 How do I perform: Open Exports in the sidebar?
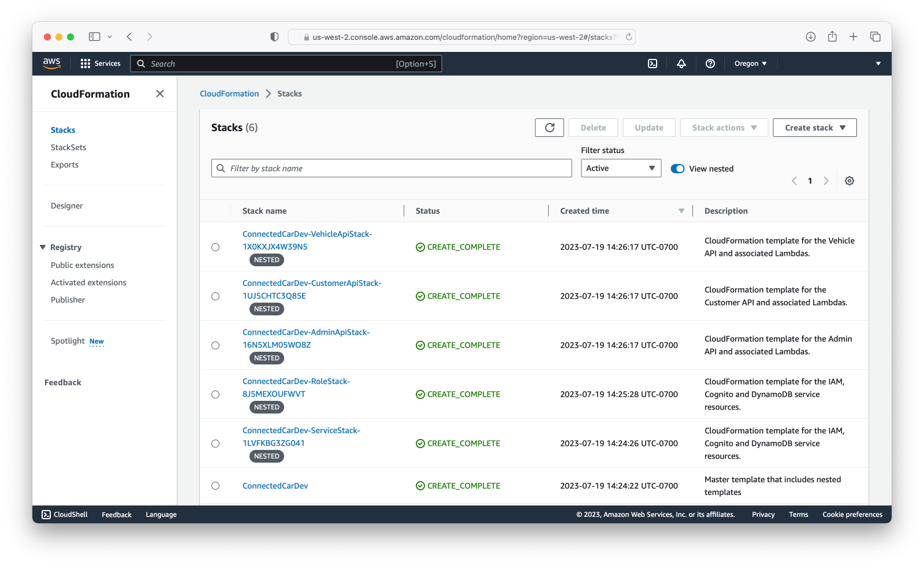[65, 165]
